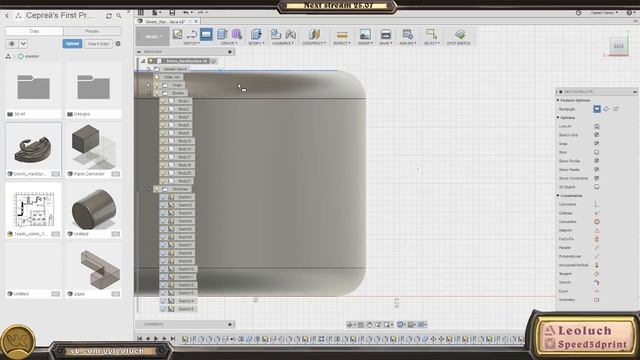This screenshot has width=640, height=360.
Task: Collapse the Constraints section in Sketch Palette
Action: [558, 196]
